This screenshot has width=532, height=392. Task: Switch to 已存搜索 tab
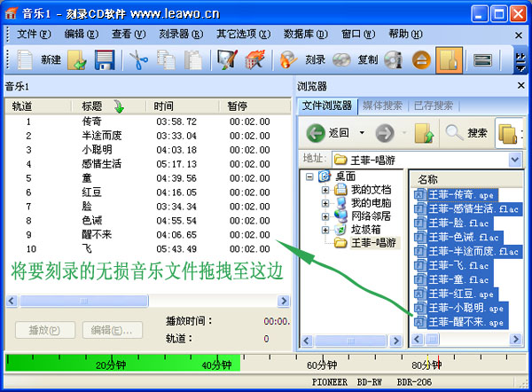[x=434, y=106]
